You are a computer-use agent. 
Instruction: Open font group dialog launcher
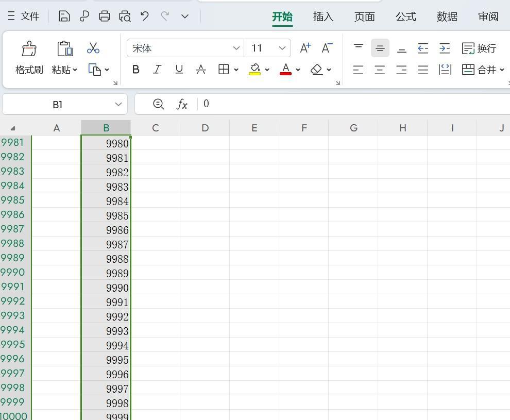pos(338,83)
